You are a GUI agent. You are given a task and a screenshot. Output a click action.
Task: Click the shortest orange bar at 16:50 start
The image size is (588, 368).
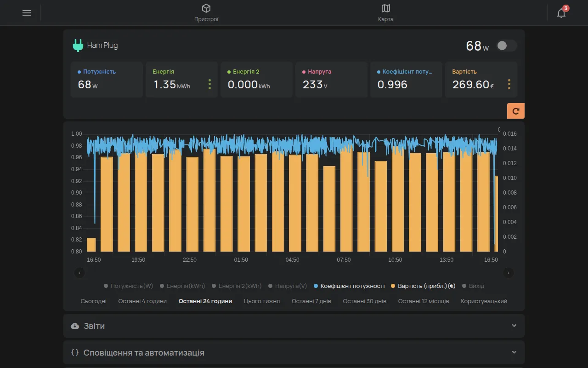pos(91,245)
